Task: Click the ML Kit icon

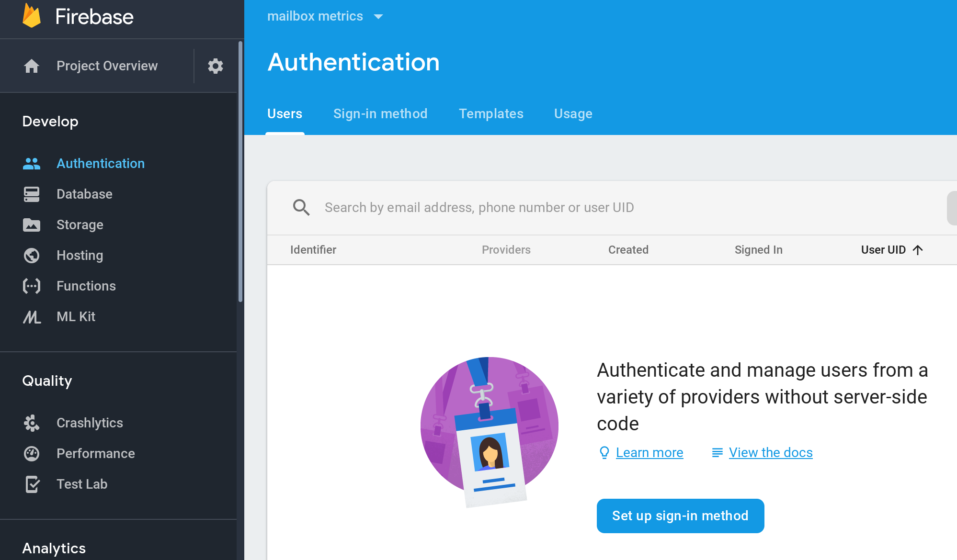Action: 32,317
